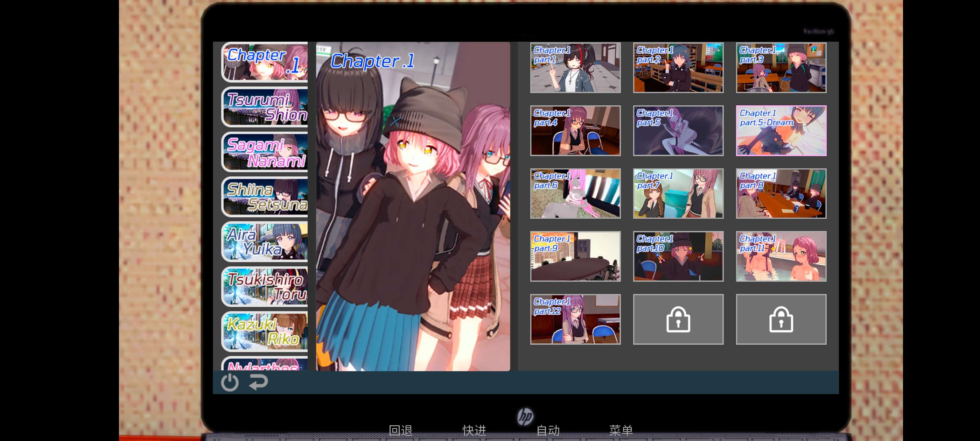Click the second locked scene padlock
This screenshot has height=441, width=980.
point(780,319)
